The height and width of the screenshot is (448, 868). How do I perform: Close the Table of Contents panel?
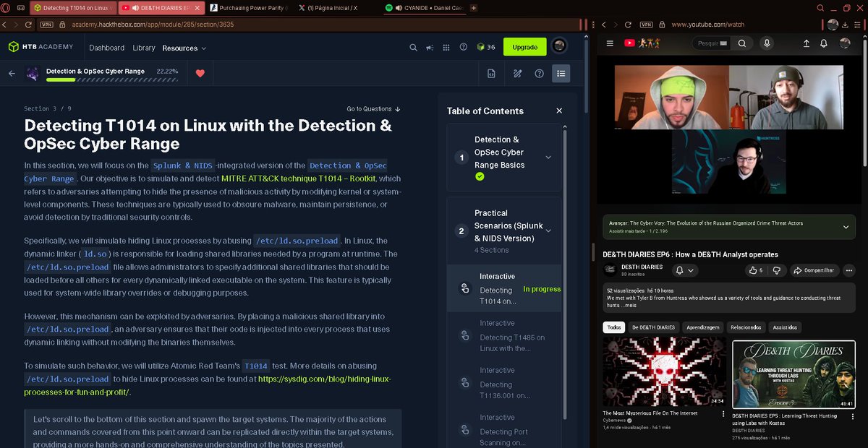click(x=559, y=111)
